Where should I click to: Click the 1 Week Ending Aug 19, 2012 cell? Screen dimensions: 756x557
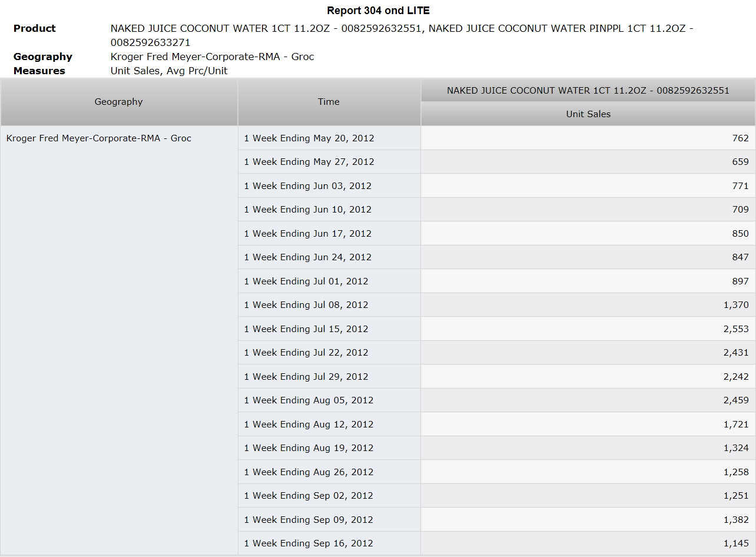[x=329, y=448]
